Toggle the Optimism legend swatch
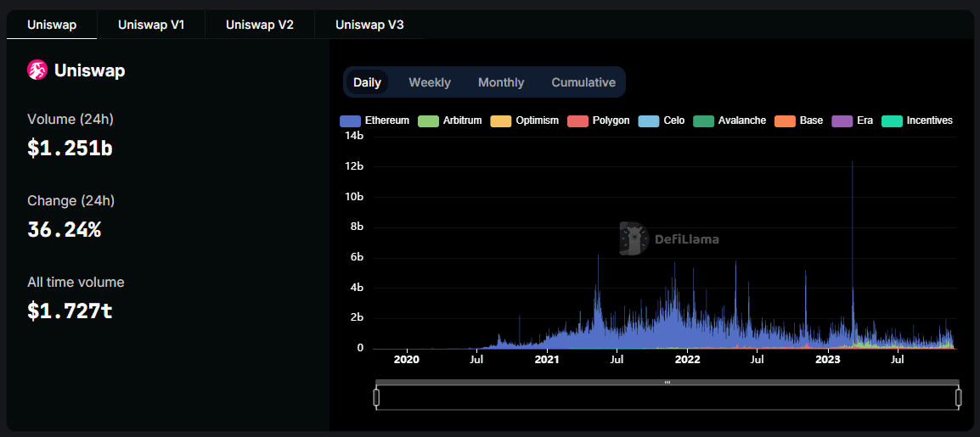The height and width of the screenshot is (437, 980). (x=501, y=121)
